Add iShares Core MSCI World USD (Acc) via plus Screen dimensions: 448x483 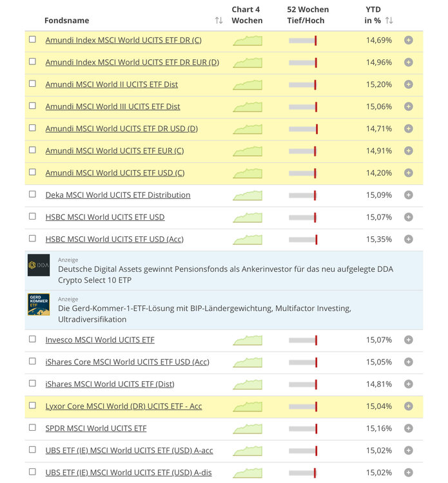pos(408,362)
